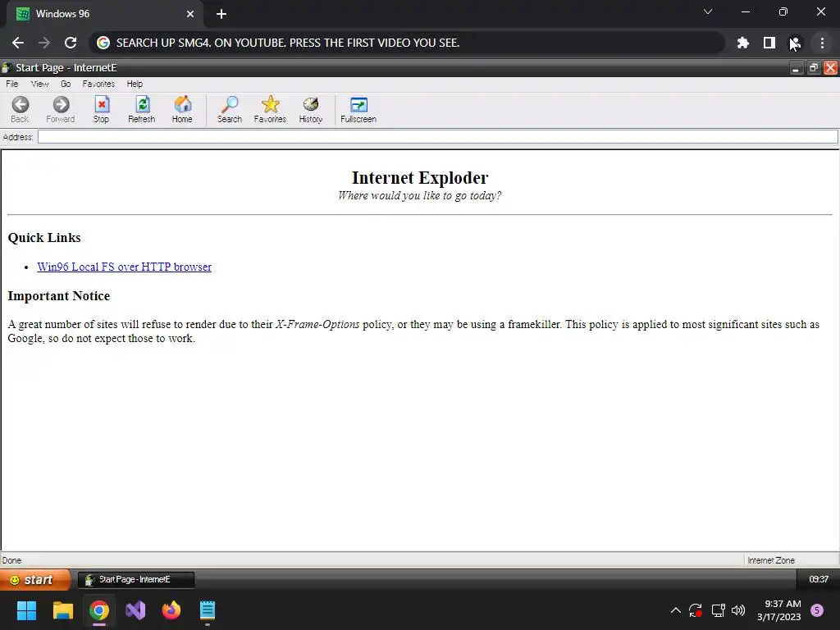Click the Back button in InternetE toolbar
Image resolution: width=840 pixels, height=630 pixels.
point(20,109)
